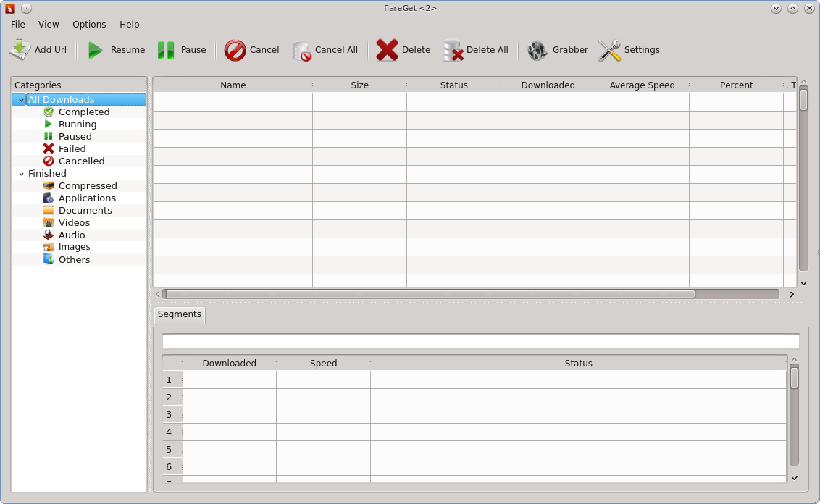Switch to the Segments tab

pos(179,314)
